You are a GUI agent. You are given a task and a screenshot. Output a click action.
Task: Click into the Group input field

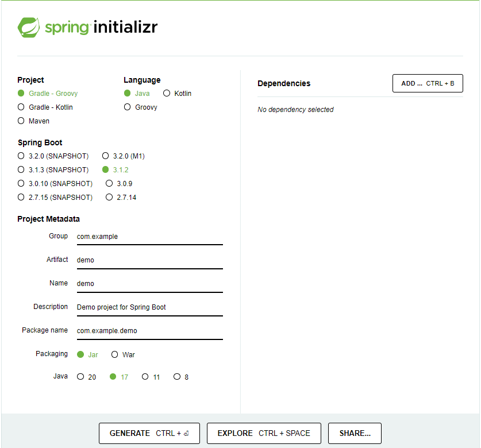149,237
